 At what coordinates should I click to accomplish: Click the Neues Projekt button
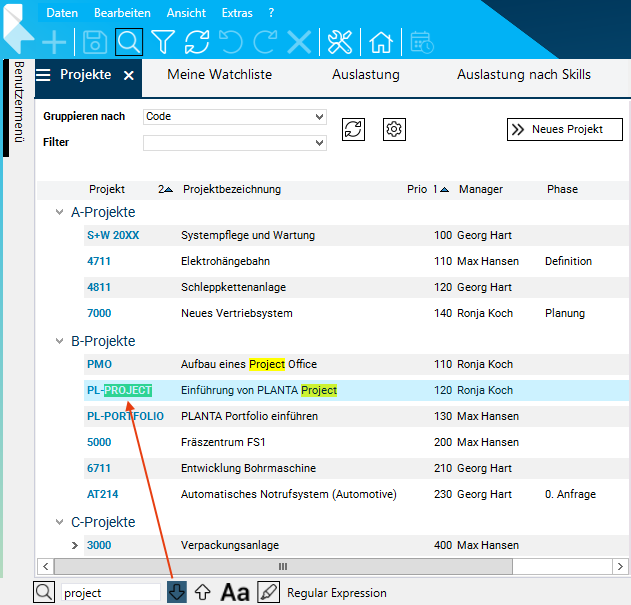click(x=565, y=129)
